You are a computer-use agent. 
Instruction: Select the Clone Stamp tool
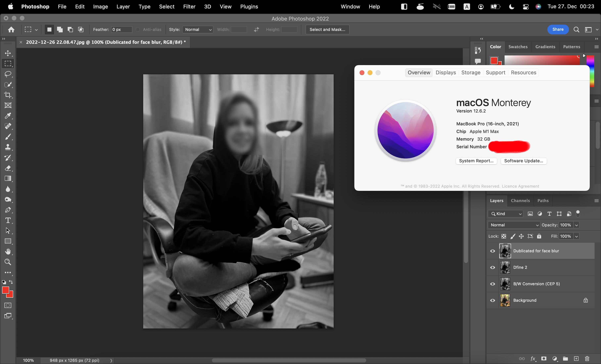(8, 147)
